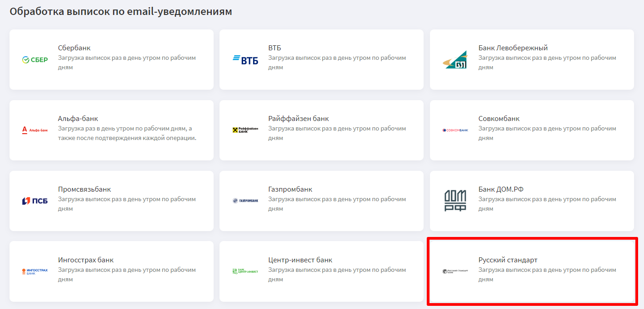The width and height of the screenshot is (644, 309).
Task: Click the Альфа-банк description mentioning подтверждения каждой операции
Action: click(127, 133)
